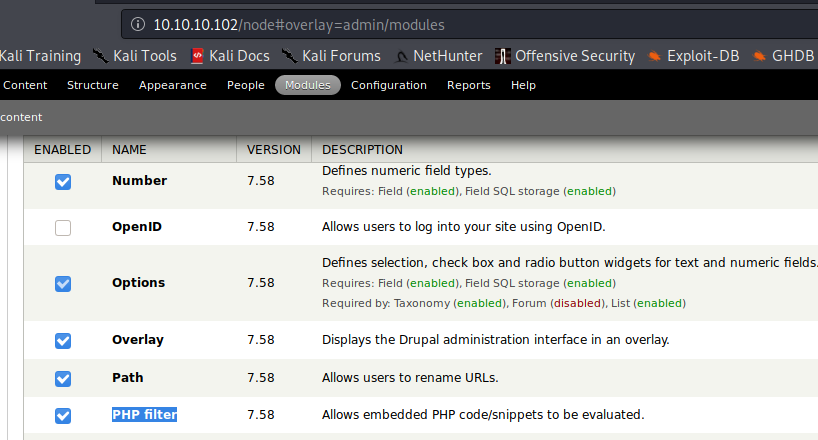
Task: Open the Offensive Security bookmark icon
Action: coord(503,56)
